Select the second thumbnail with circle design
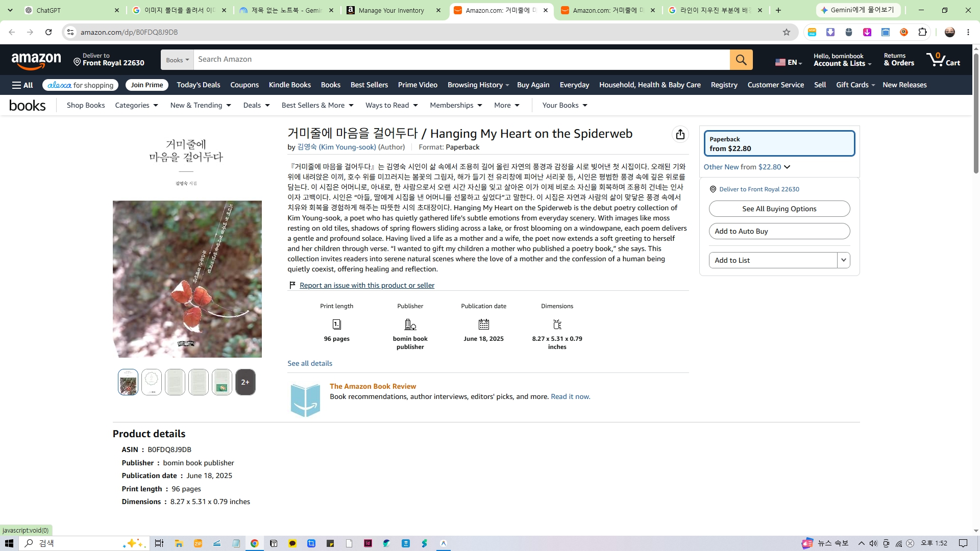Image resolution: width=980 pixels, height=551 pixels. point(152,382)
